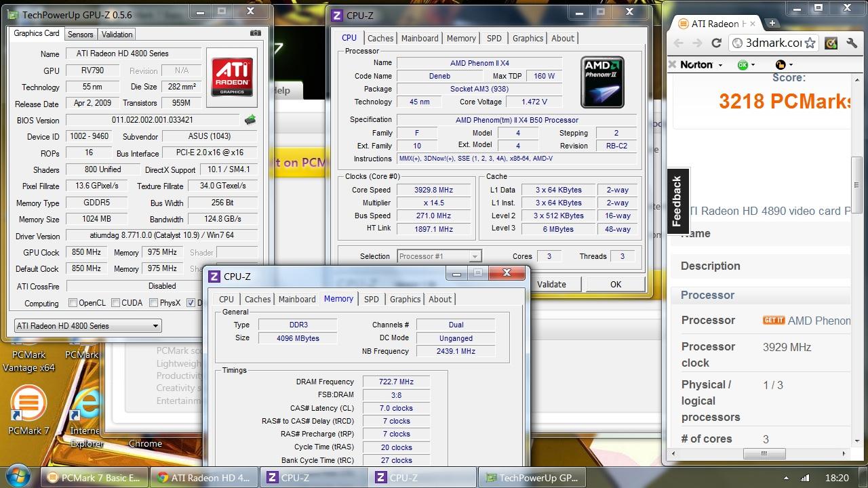Click the BIOS Version field 011.022.002.001.033421
The height and width of the screenshot is (488, 868).
point(153,120)
